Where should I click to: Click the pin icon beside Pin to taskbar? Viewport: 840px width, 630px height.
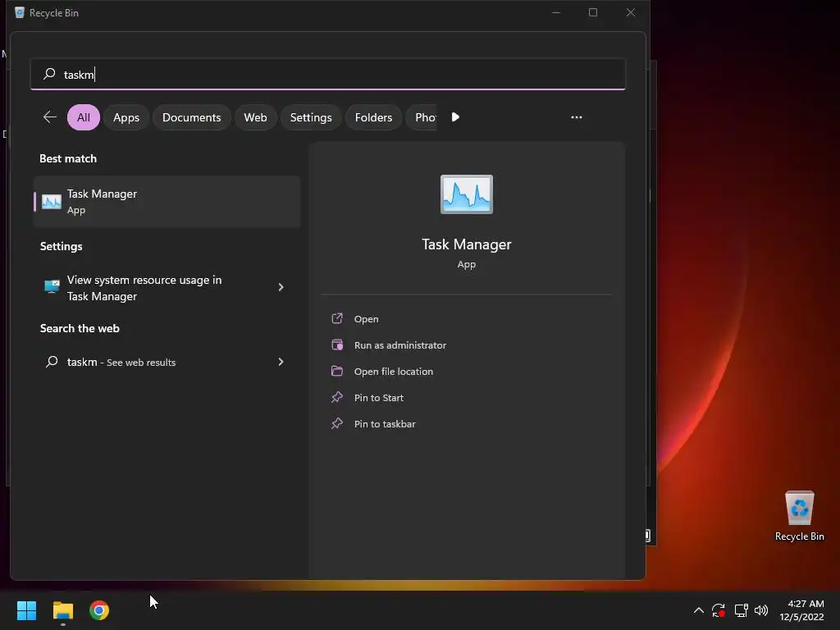click(x=337, y=423)
